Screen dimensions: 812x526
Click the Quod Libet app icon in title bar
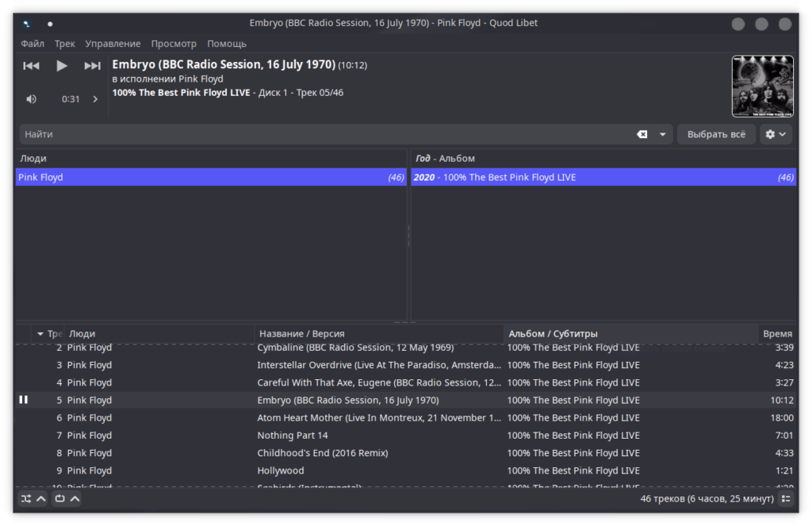(x=27, y=23)
